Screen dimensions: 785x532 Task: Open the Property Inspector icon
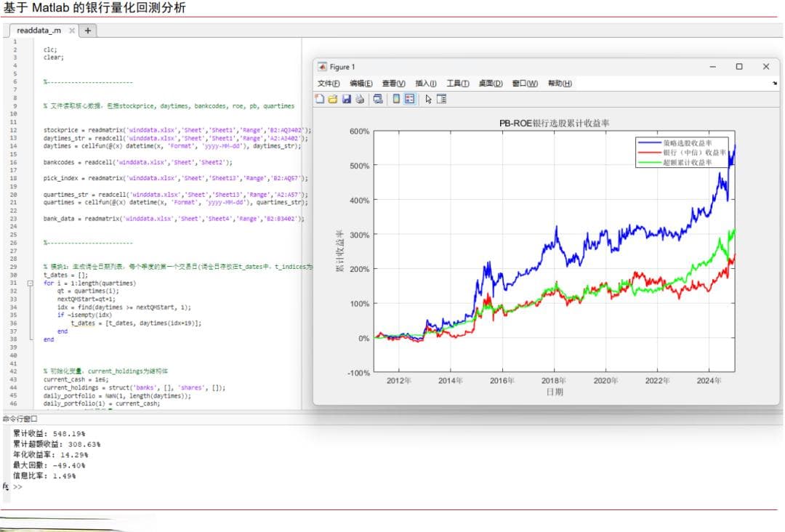pos(442,99)
